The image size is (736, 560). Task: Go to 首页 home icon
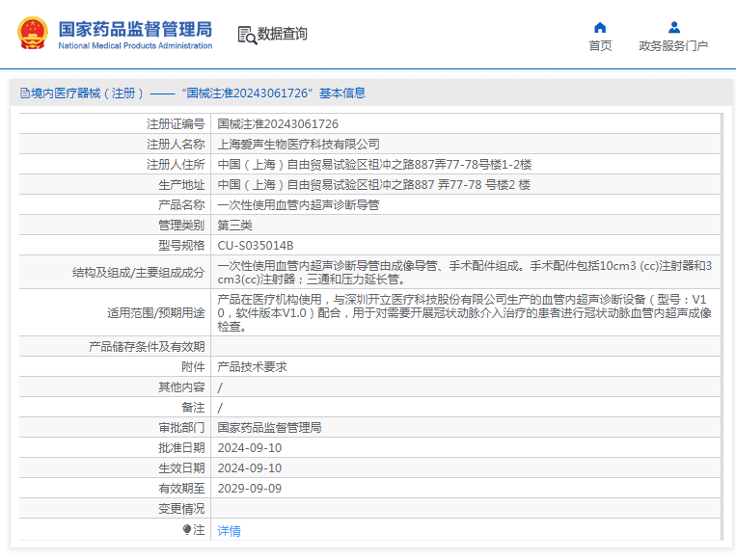(x=600, y=28)
